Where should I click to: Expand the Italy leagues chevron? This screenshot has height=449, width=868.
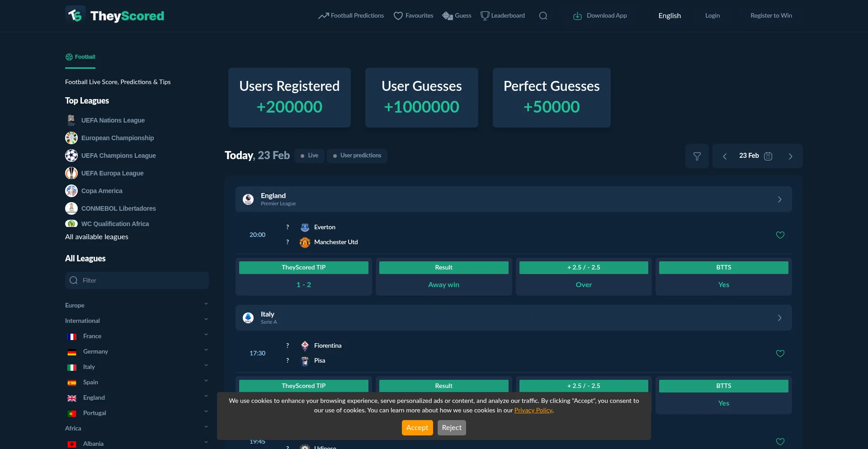(x=206, y=365)
